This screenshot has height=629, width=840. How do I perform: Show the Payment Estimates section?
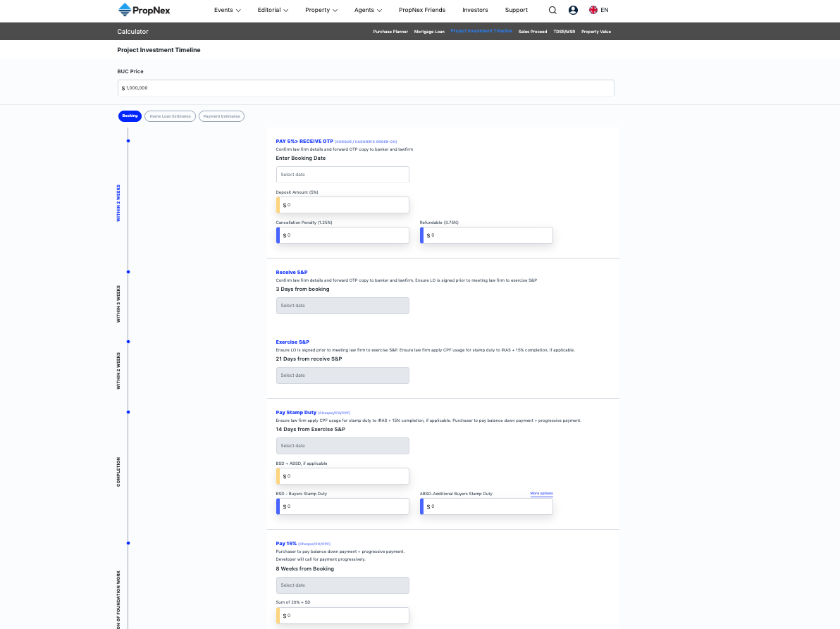(221, 116)
